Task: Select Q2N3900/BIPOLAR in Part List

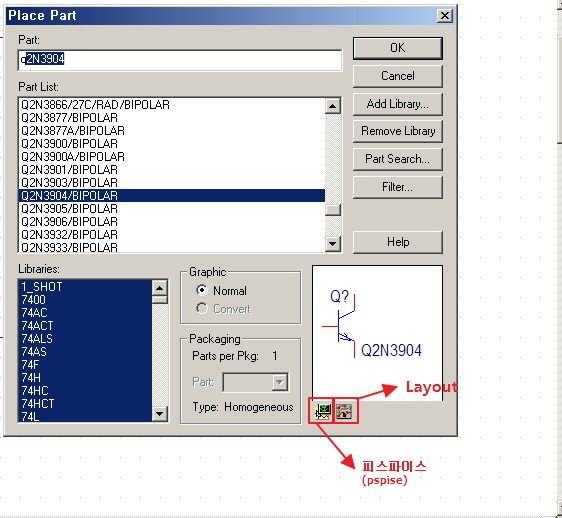Action: pyautogui.click(x=171, y=144)
